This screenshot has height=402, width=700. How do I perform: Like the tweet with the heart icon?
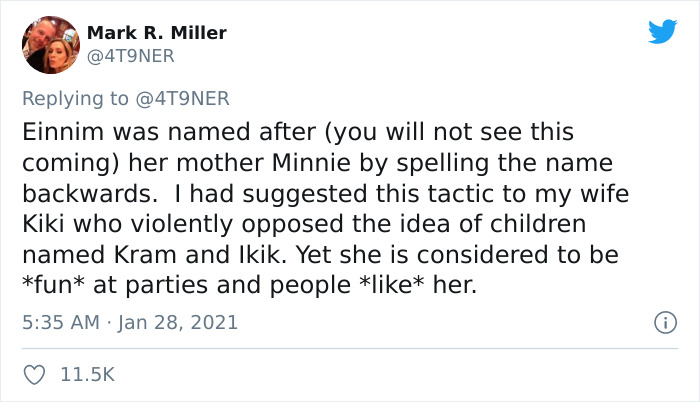coord(37,375)
